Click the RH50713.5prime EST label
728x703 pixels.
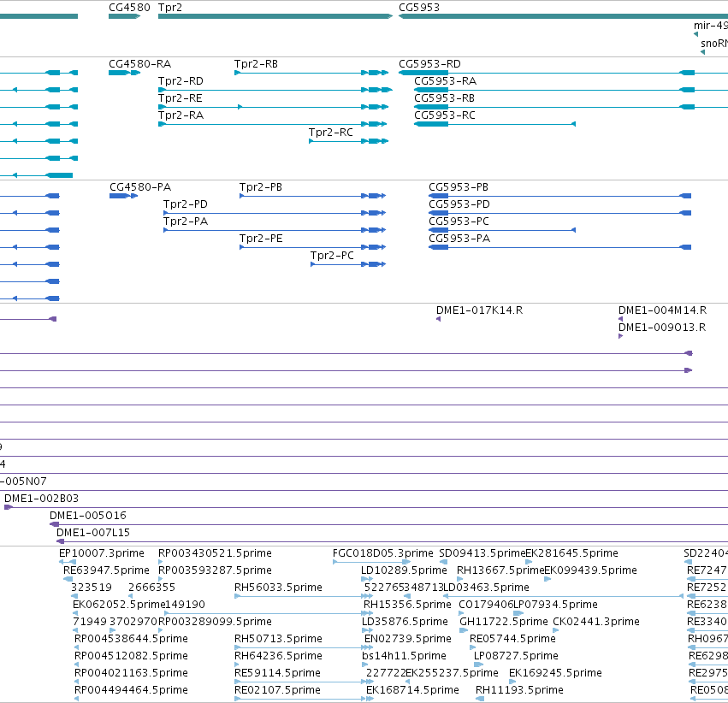click(x=278, y=640)
